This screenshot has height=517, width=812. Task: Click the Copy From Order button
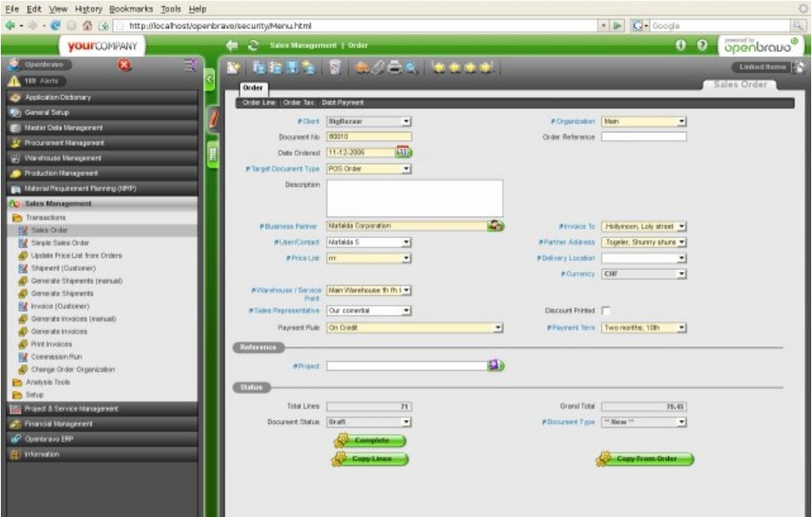click(x=645, y=459)
